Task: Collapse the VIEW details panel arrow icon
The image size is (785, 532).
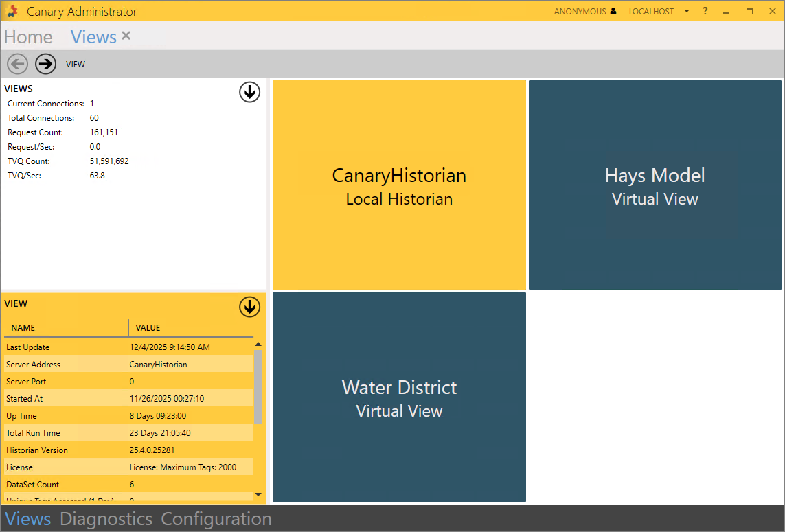Action: pyautogui.click(x=249, y=307)
